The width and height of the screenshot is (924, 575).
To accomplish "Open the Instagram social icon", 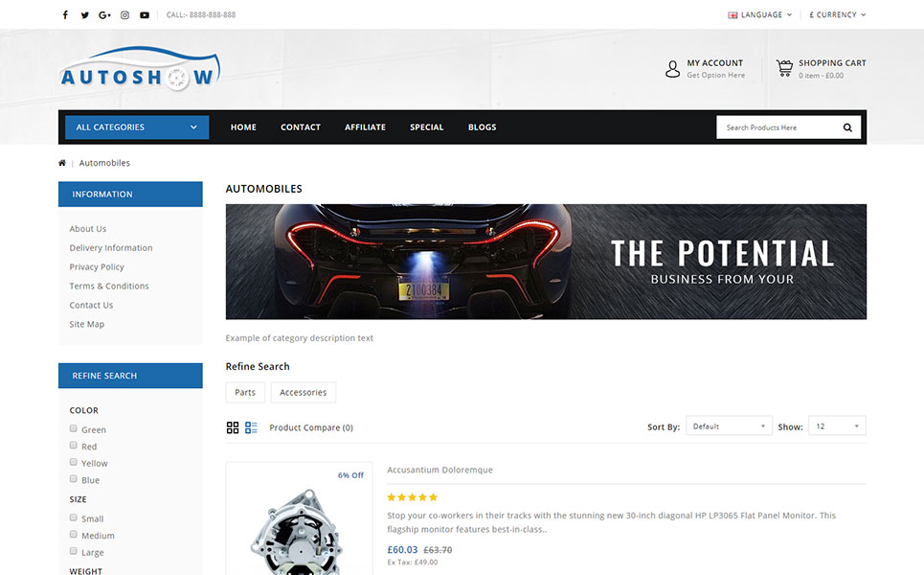I will 124,15.
